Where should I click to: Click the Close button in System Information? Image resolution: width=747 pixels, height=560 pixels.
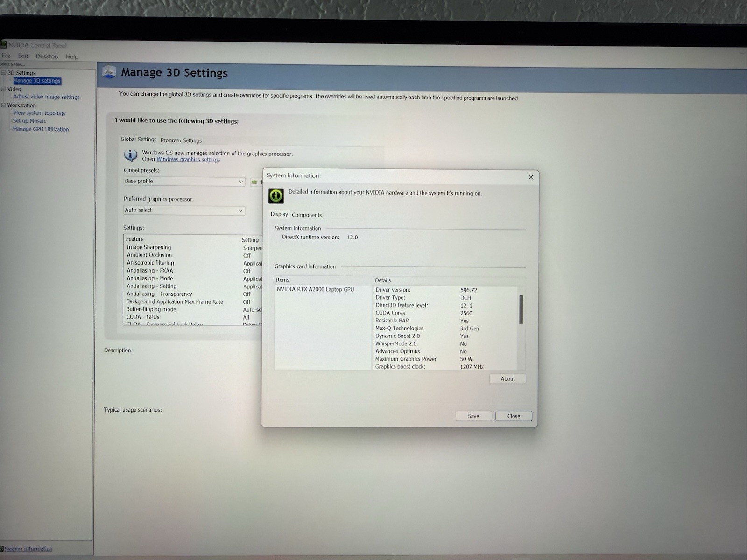tap(514, 416)
